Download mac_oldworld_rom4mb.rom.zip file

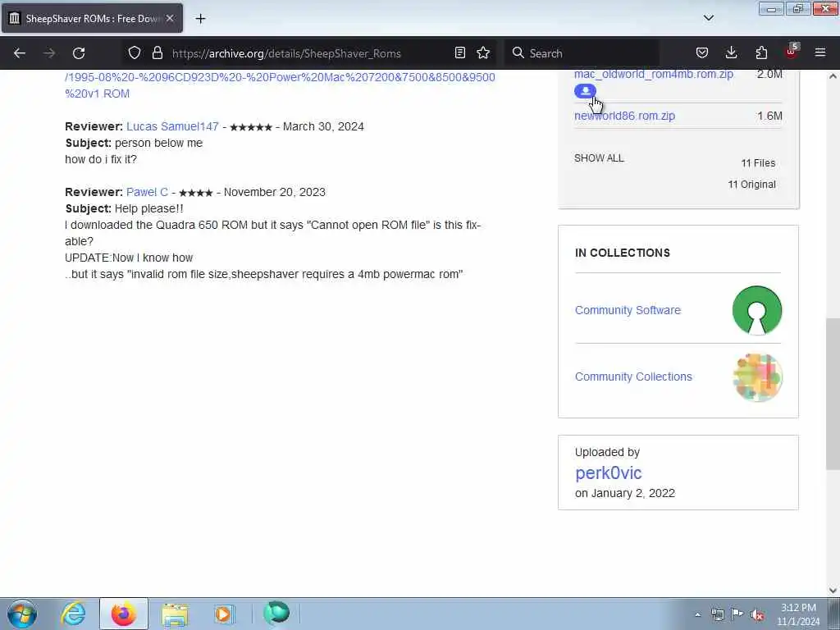click(x=654, y=74)
